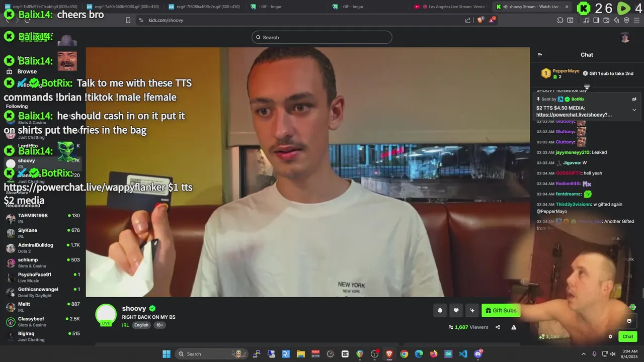The height and width of the screenshot is (362, 644).
Task: Open Firefox from taskbar
Action: pyautogui.click(x=434, y=354)
